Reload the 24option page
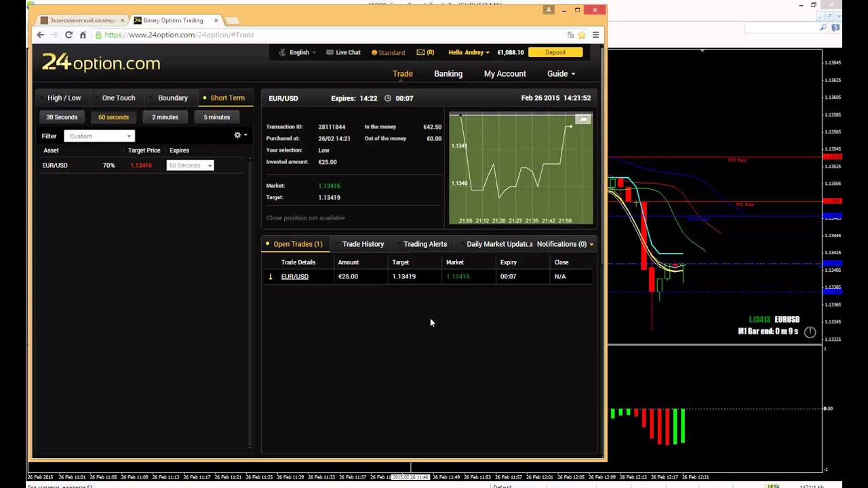This screenshot has height=488, width=868. click(x=68, y=35)
